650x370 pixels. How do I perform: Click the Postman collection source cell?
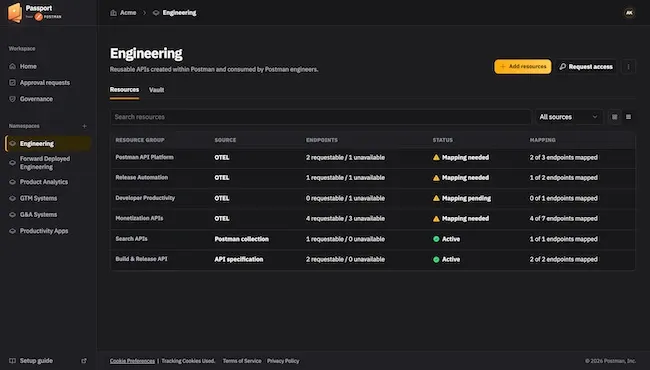pos(242,239)
